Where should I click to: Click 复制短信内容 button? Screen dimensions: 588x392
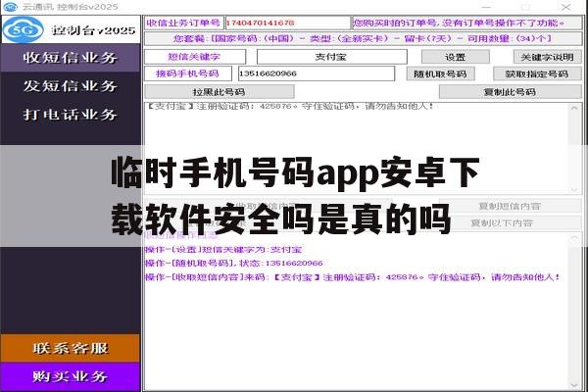(x=510, y=206)
